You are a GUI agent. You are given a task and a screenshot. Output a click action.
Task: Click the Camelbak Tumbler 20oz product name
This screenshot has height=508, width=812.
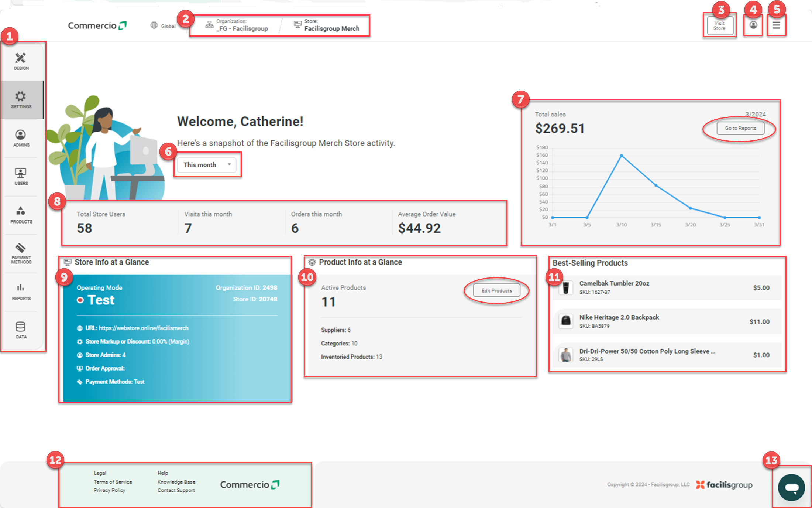pyautogui.click(x=614, y=283)
